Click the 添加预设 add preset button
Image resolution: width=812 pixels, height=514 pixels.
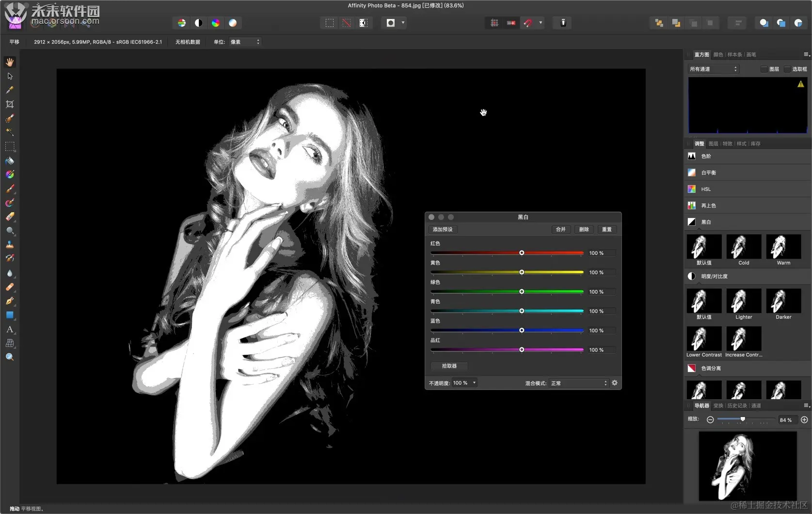[x=443, y=230]
